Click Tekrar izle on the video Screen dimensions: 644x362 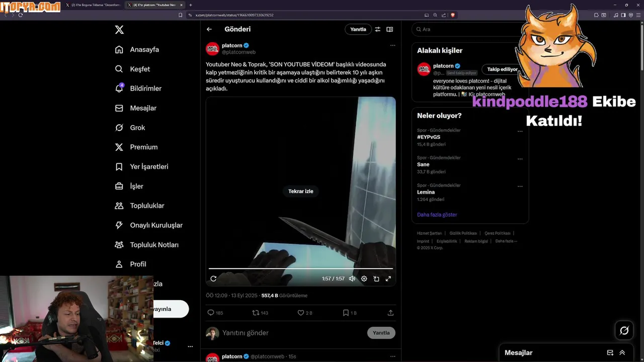[x=301, y=191]
